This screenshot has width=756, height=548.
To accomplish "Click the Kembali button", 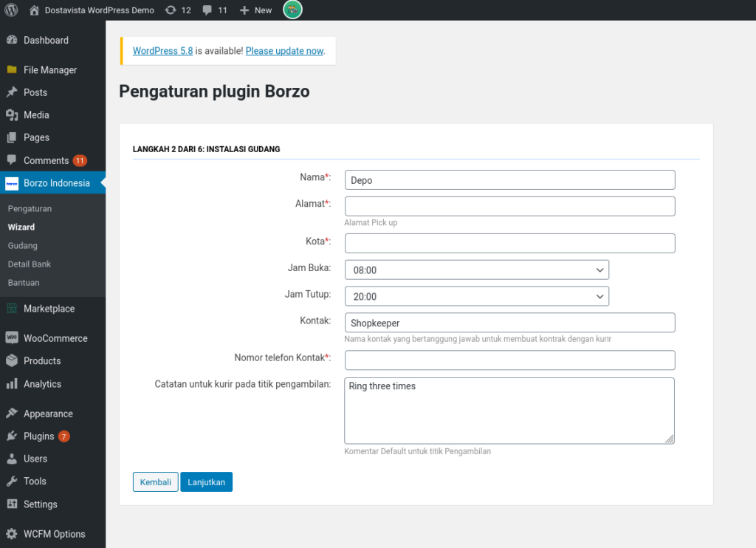I will tap(155, 482).
